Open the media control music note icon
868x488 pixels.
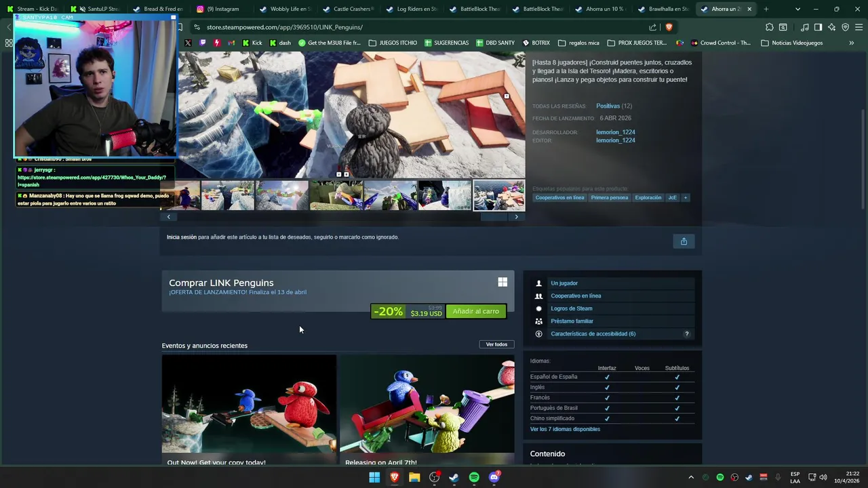pyautogui.click(x=804, y=27)
